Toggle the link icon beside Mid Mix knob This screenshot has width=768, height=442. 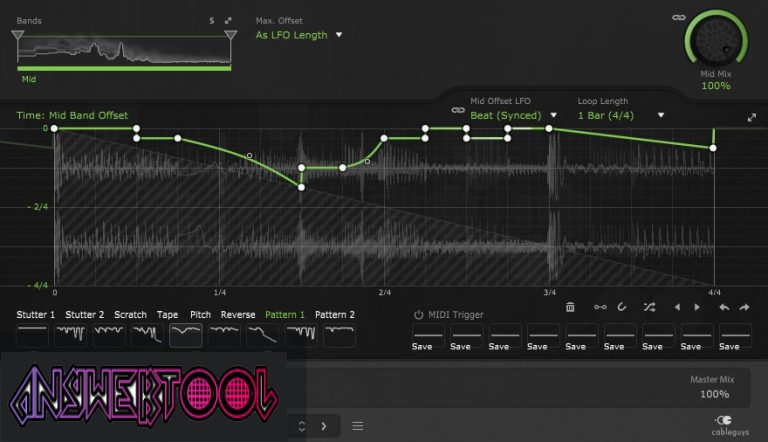[x=678, y=18]
